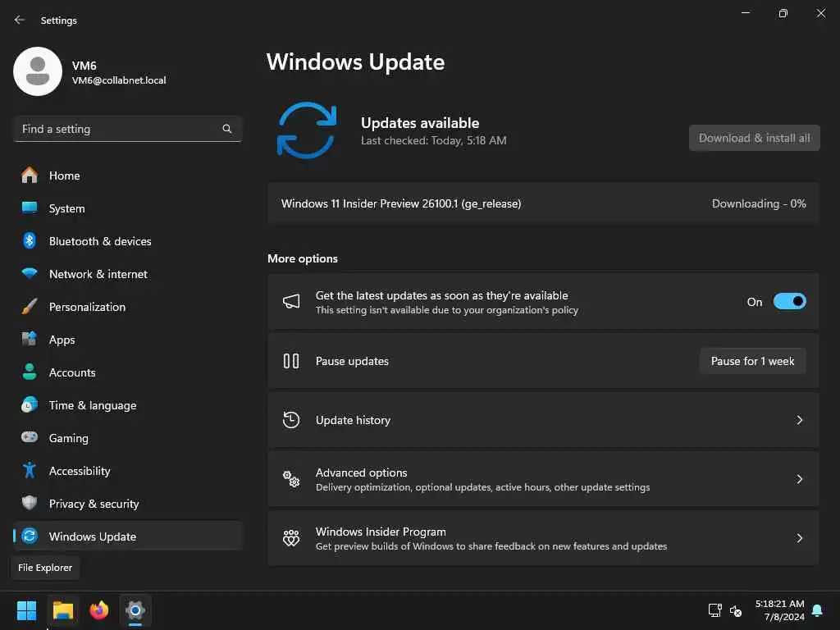Click VM6@collabnet.local account text

click(119, 80)
